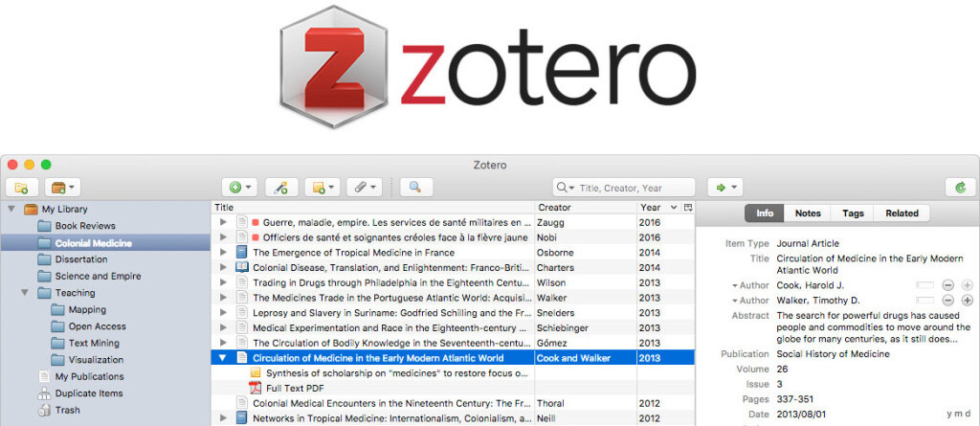Sort items by the Title column header

click(373, 207)
